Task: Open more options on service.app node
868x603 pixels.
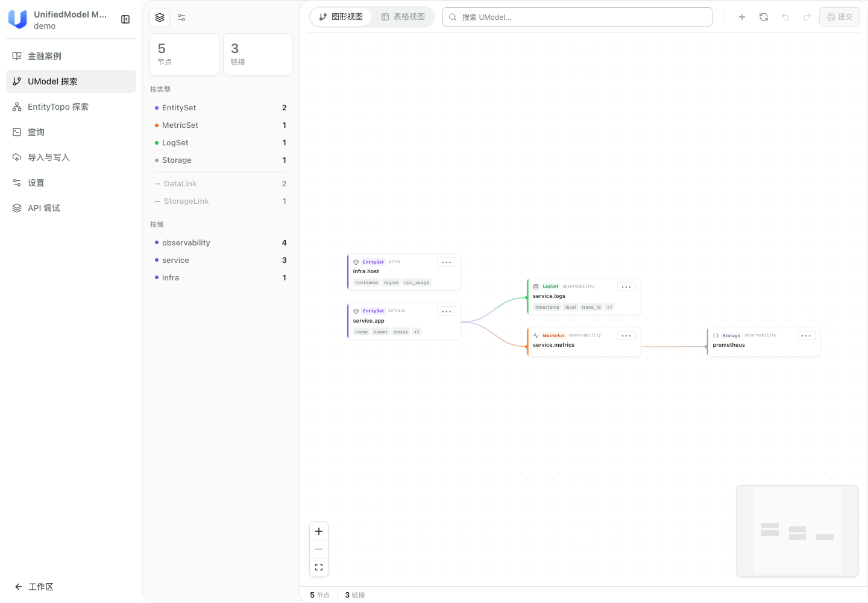Action: pyautogui.click(x=446, y=312)
